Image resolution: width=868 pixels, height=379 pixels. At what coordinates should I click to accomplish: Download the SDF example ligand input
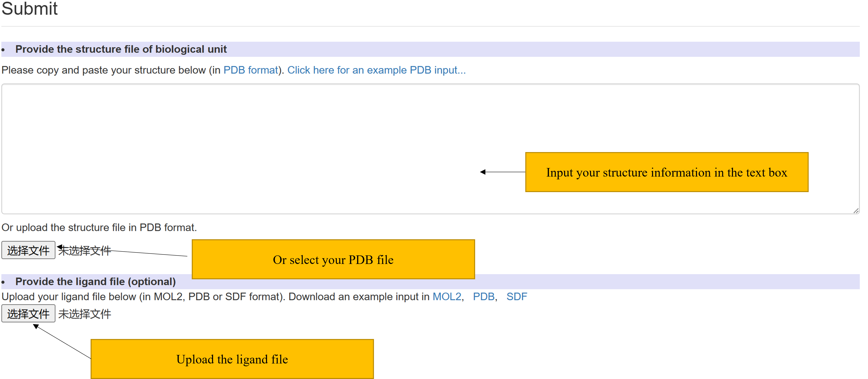tap(517, 296)
